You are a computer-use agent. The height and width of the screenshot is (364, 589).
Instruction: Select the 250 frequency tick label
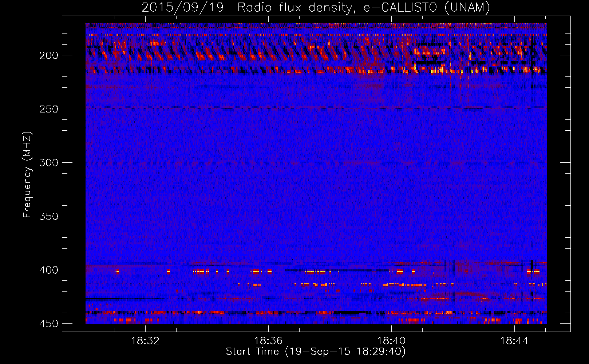pyautogui.click(x=49, y=109)
